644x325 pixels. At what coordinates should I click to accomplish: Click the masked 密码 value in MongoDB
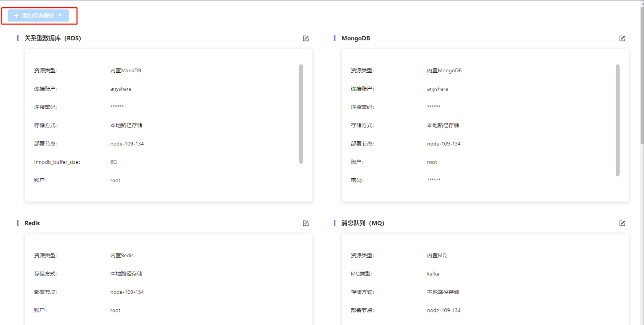(434, 180)
